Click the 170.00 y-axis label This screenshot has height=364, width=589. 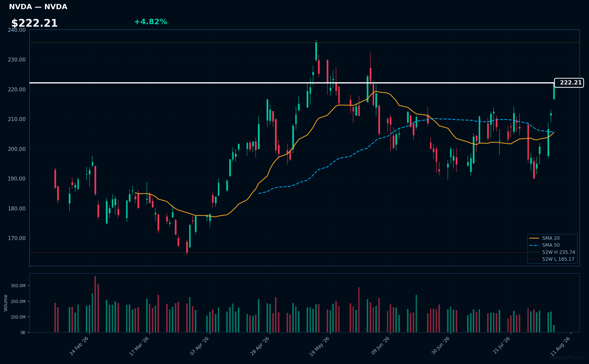(17, 238)
